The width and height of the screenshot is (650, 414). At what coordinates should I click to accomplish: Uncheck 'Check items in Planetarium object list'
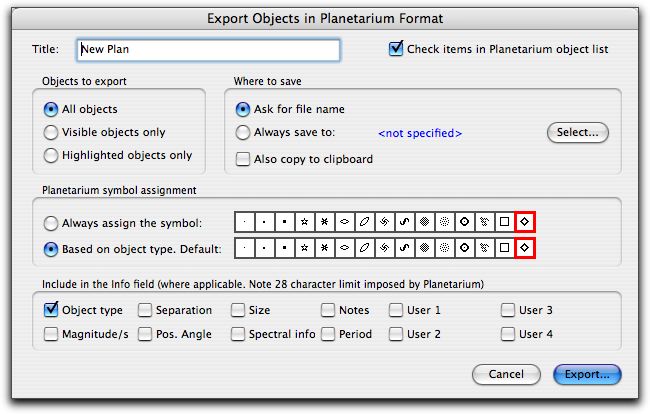[x=395, y=49]
